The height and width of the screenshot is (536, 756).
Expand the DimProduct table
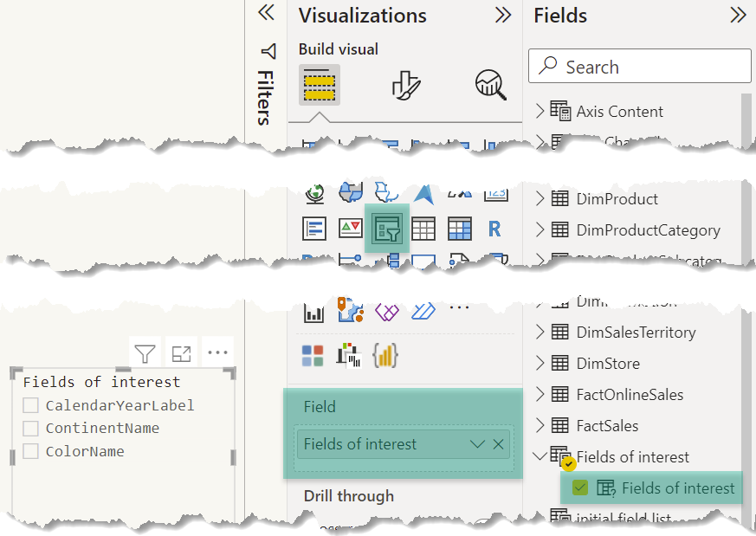[540, 199]
